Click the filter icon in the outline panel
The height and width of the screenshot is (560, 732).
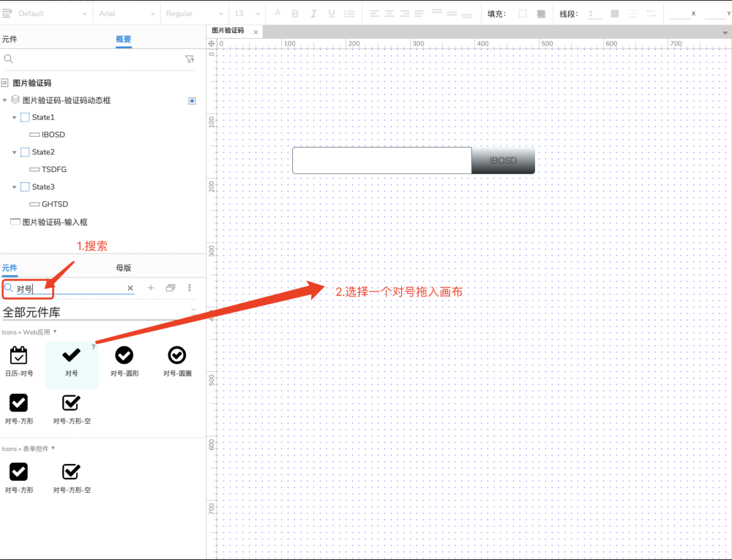pyautogui.click(x=190, y=59)
